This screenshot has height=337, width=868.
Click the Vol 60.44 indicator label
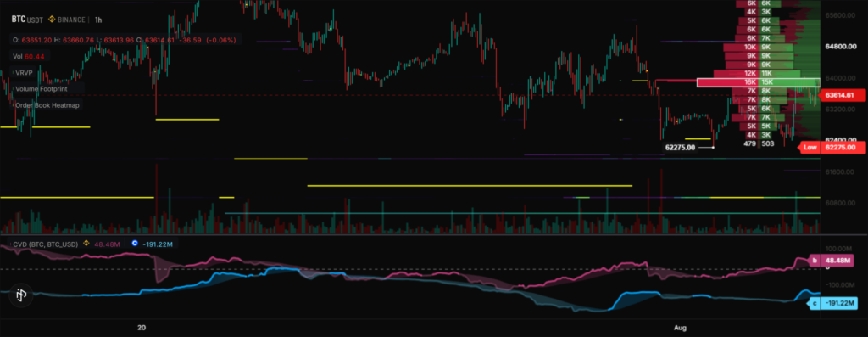point(30,57)
